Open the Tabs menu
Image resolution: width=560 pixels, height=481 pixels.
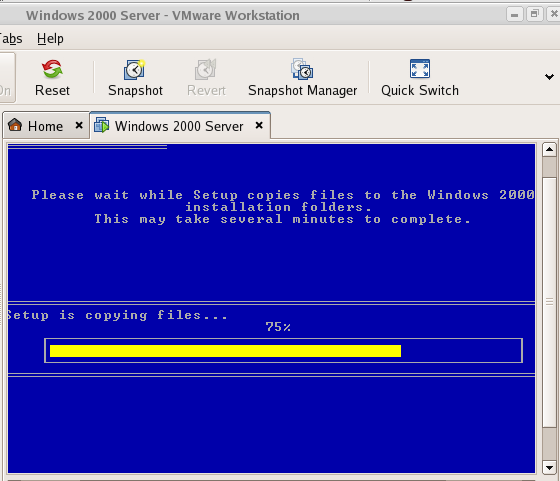[11, 38]
